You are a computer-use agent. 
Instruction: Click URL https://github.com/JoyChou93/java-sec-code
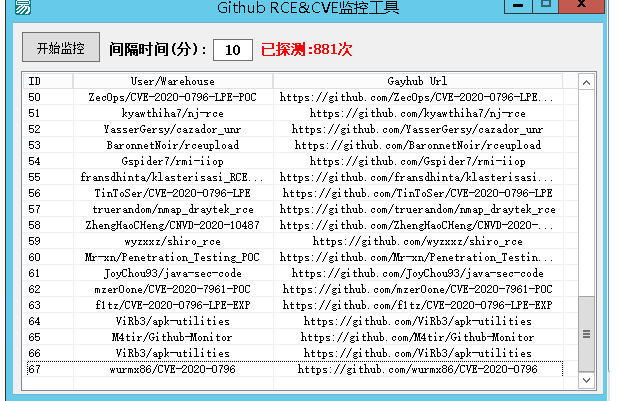pos(417,273)
